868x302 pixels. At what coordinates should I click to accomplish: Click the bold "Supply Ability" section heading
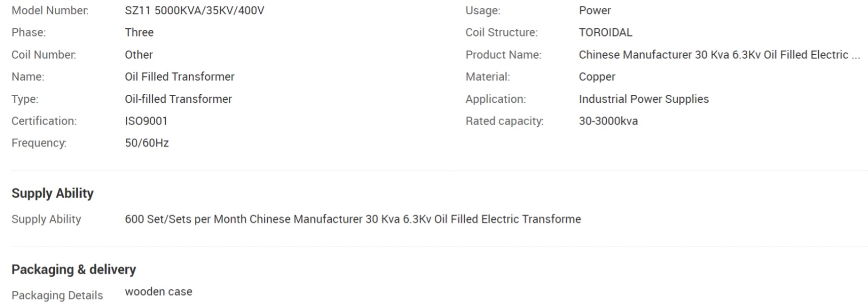pos(53,193)
